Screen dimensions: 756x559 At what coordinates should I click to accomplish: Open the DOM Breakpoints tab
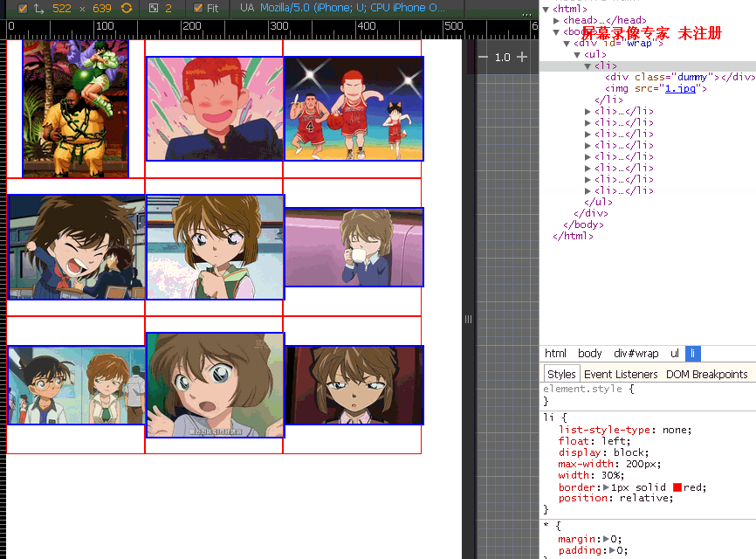point(706,374)
